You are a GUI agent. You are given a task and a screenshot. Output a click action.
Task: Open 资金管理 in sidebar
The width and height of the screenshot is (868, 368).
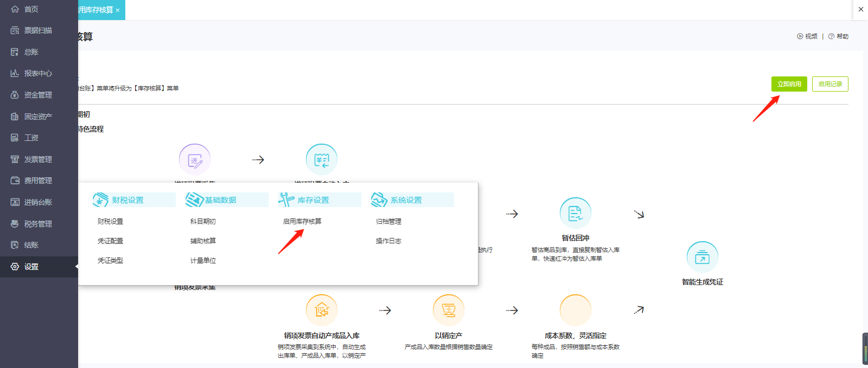coord(39,95)
